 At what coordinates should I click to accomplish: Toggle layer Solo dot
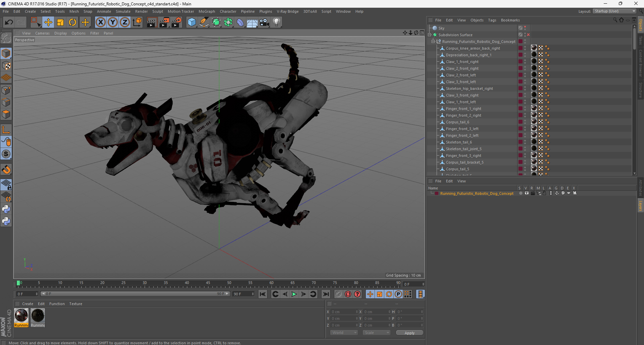coord(521,193)
